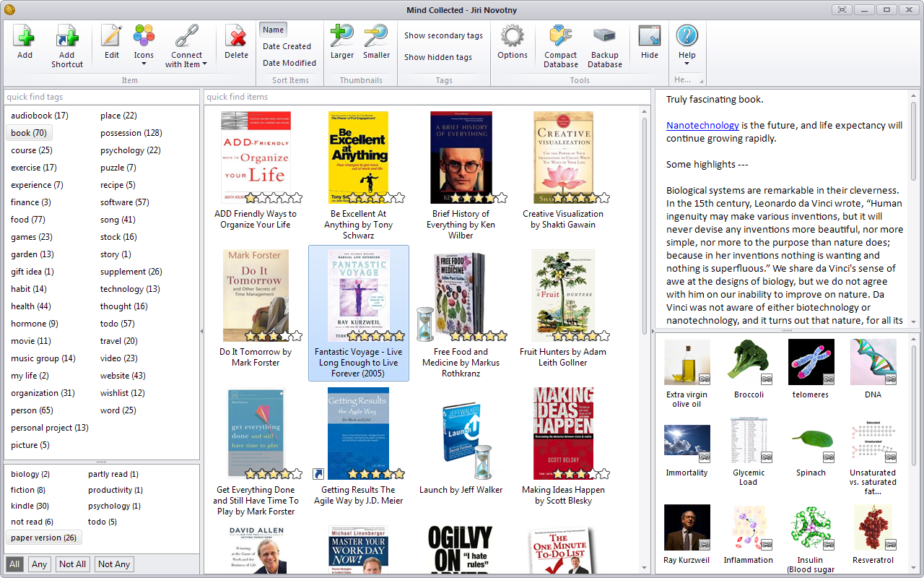Switch the tag filter to Not Any

(114, 564)
